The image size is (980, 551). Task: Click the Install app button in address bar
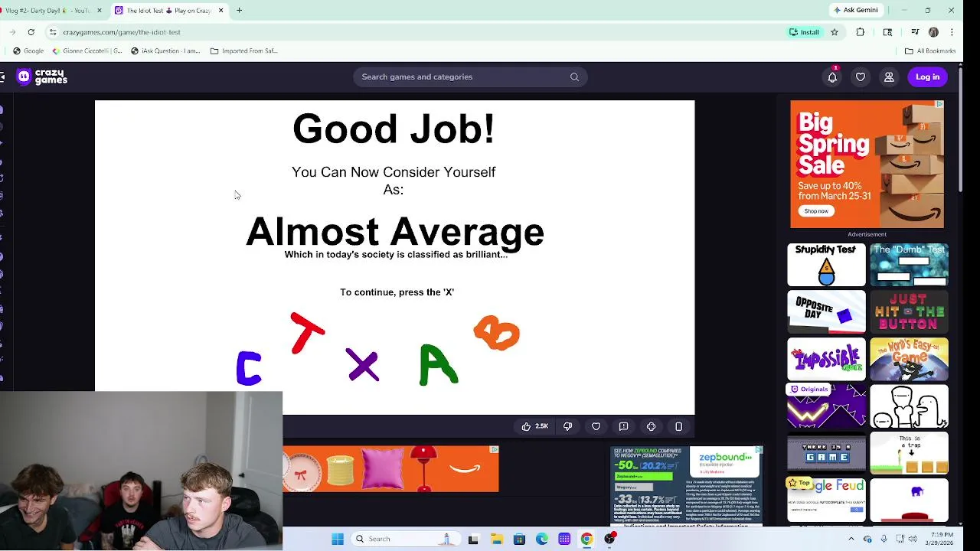(804, 32)
